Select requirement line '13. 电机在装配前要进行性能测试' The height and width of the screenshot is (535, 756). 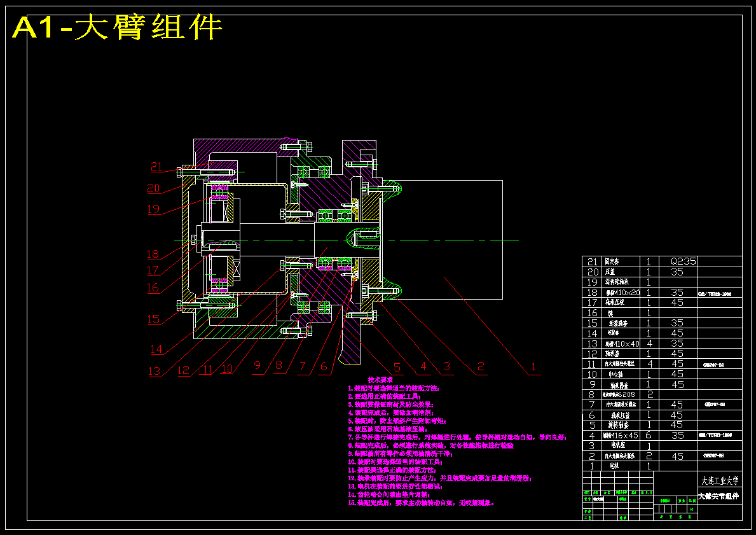(395, 487)
